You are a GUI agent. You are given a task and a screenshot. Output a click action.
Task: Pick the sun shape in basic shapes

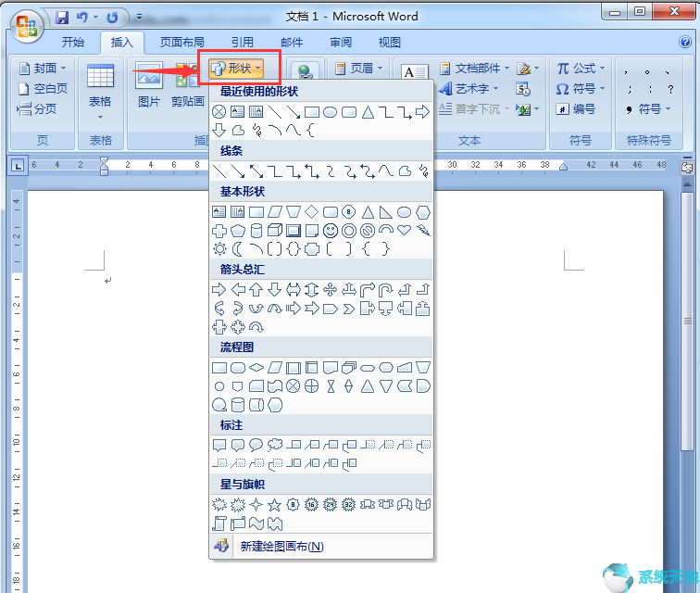point(219,249)
